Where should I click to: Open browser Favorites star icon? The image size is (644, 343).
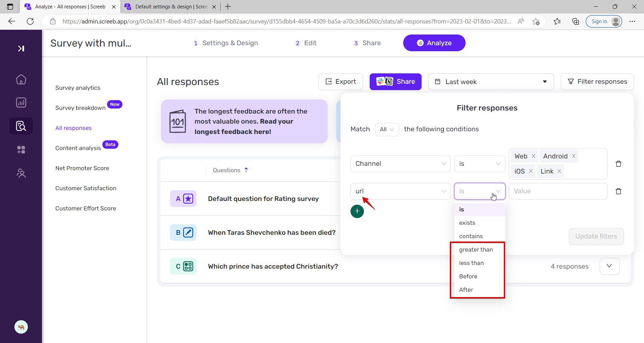[557, 21]
